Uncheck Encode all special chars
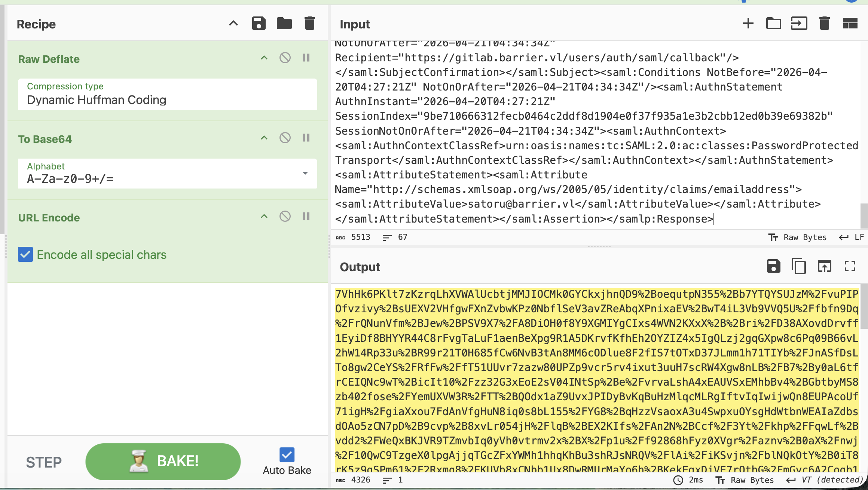 (x=25, y=255)
